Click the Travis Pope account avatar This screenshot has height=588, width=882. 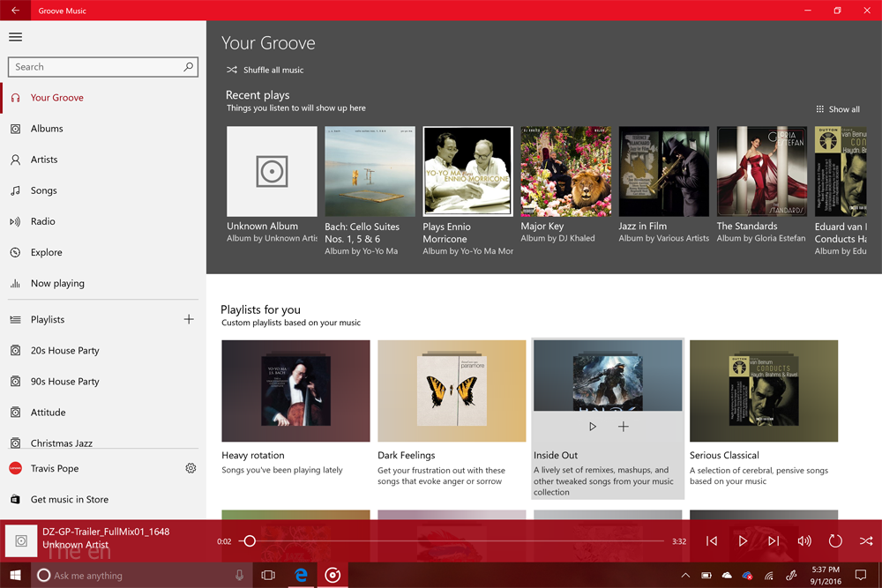click(16, 468)
